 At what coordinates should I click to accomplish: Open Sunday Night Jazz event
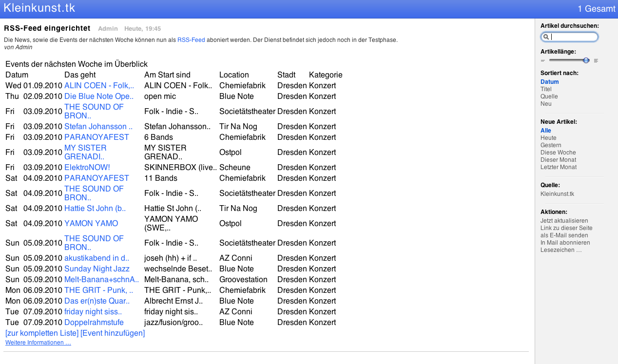(x=97, y=268)
